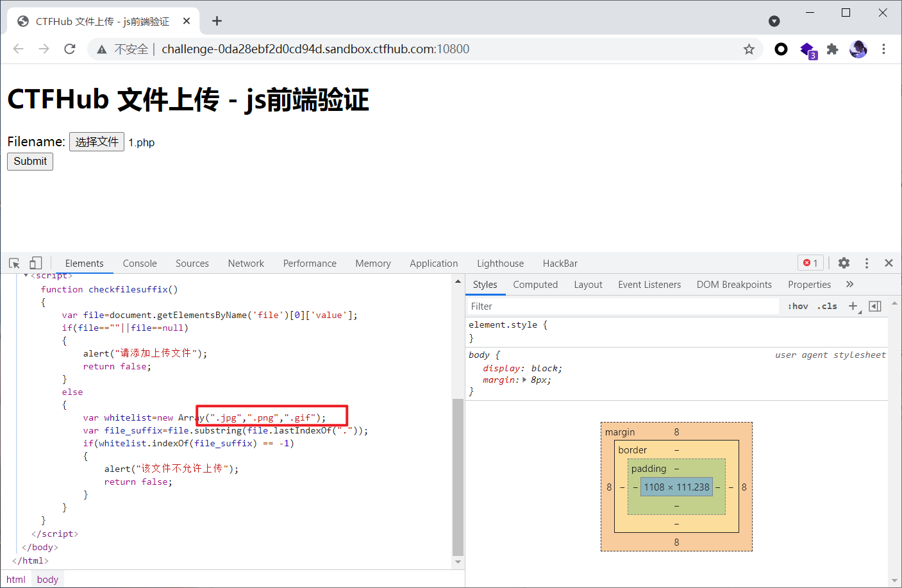Click the Submit button

(30, 162)
